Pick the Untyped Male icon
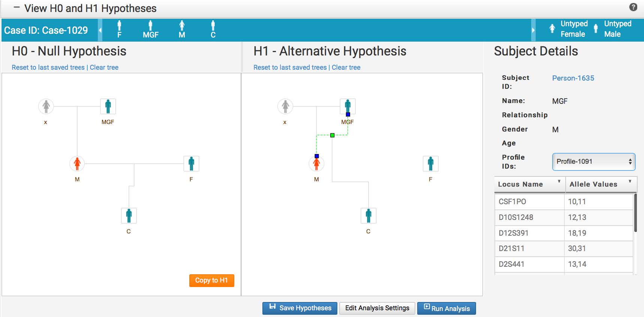Screen dimensions: 644x317 pyautogui.click(x=596, y=29)
